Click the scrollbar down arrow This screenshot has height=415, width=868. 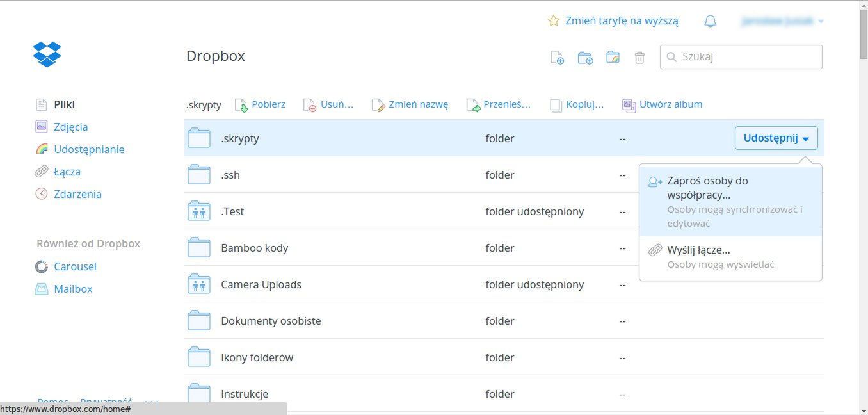(864, 410)
